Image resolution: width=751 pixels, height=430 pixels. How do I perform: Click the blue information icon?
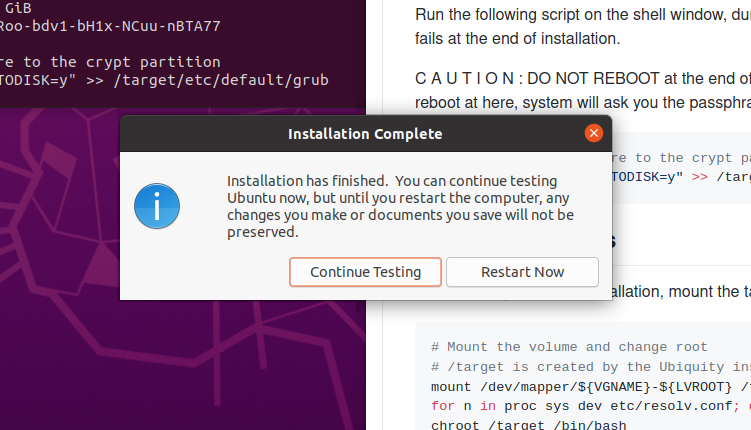pyautogui.click(x=157, y=205)
